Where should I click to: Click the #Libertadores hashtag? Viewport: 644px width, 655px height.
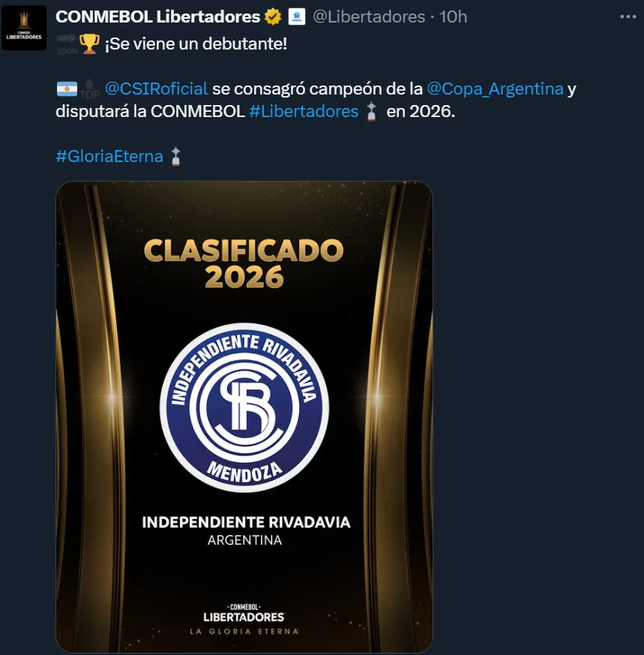304,112
